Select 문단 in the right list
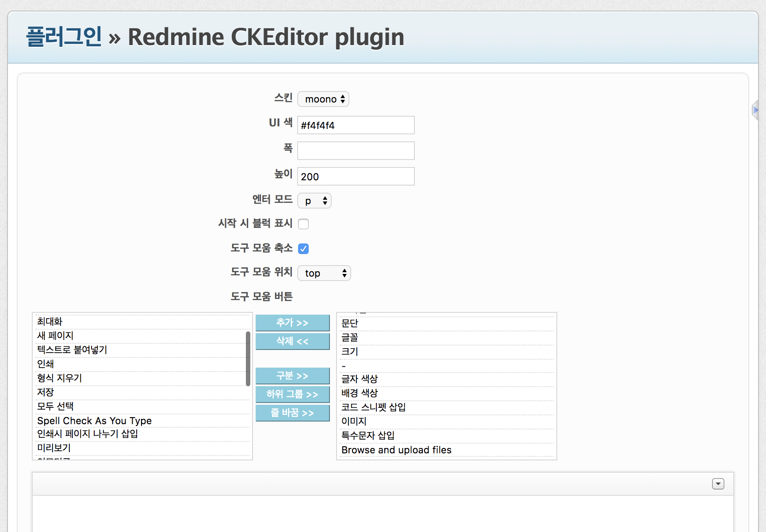766x532 pixels. point(447,323)
